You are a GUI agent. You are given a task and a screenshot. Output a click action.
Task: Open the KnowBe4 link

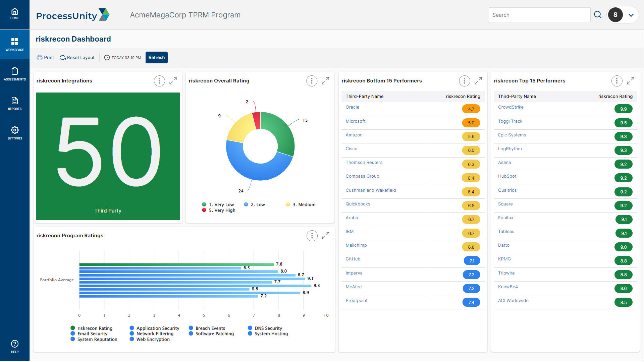(508, 287)
